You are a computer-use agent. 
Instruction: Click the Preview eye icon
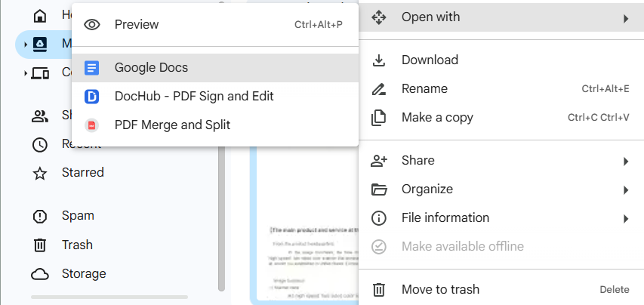[x=92, y=25]
